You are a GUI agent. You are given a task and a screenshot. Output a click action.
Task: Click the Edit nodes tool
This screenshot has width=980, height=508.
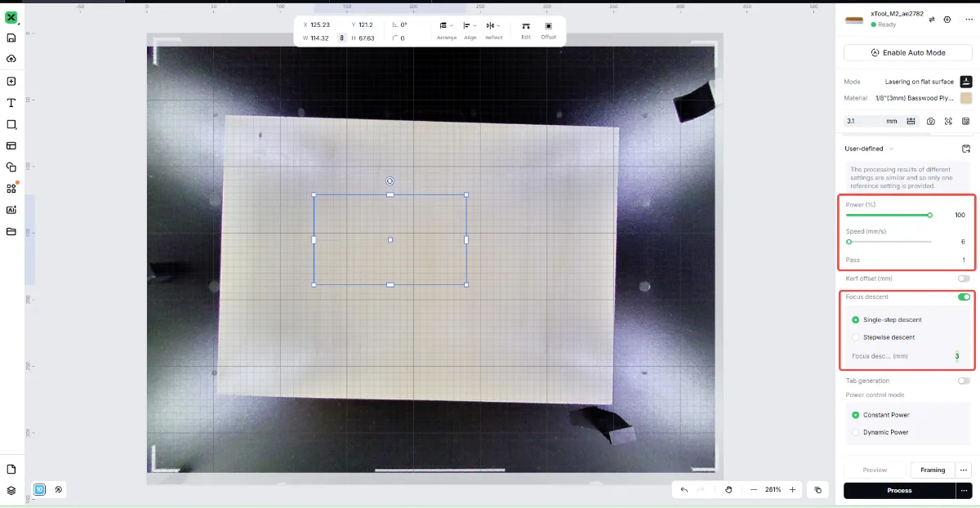526,31
